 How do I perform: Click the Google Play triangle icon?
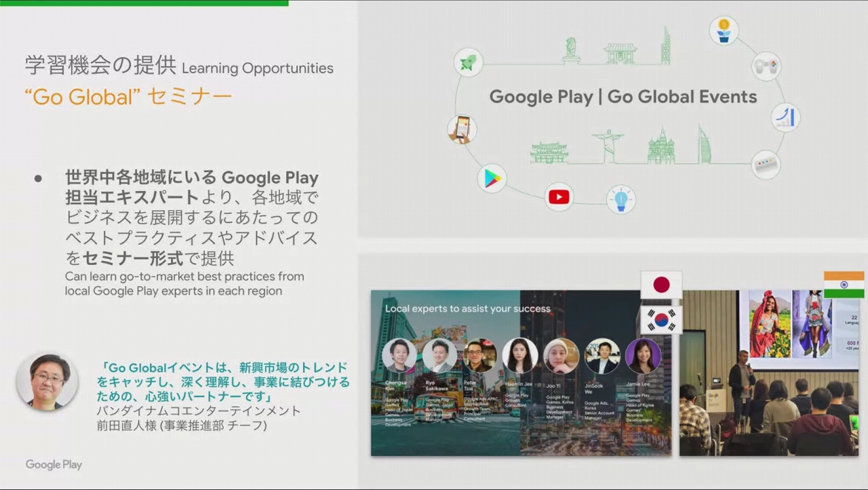point(492,179)
